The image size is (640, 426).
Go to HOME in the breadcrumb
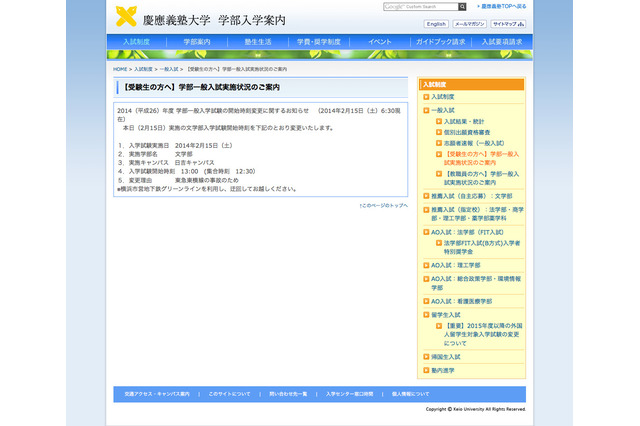[x=120, y=69]
